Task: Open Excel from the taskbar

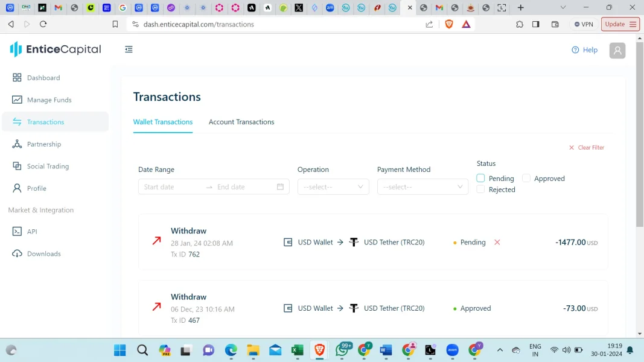Action: [298, 350]
